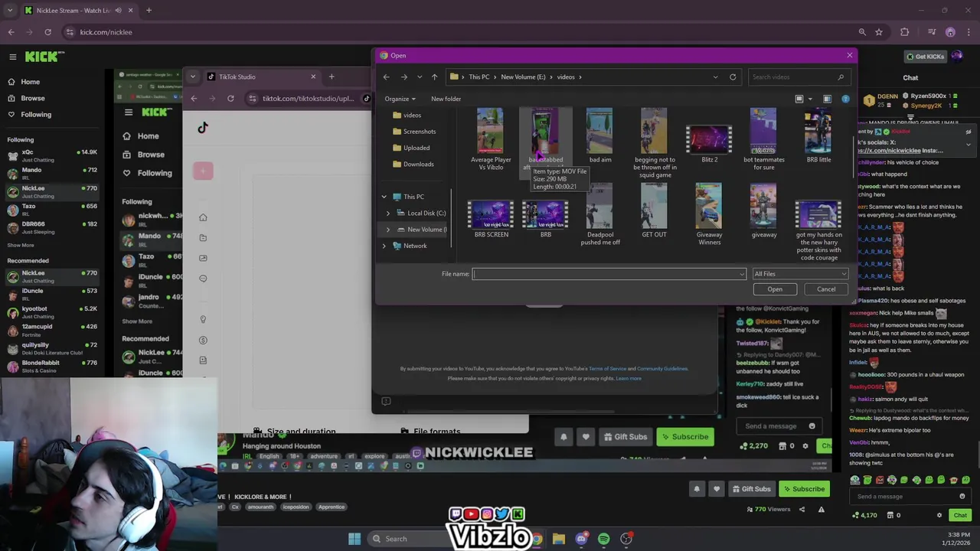Click the File name input box
This screenshot has width=980, height=551.
609,274
